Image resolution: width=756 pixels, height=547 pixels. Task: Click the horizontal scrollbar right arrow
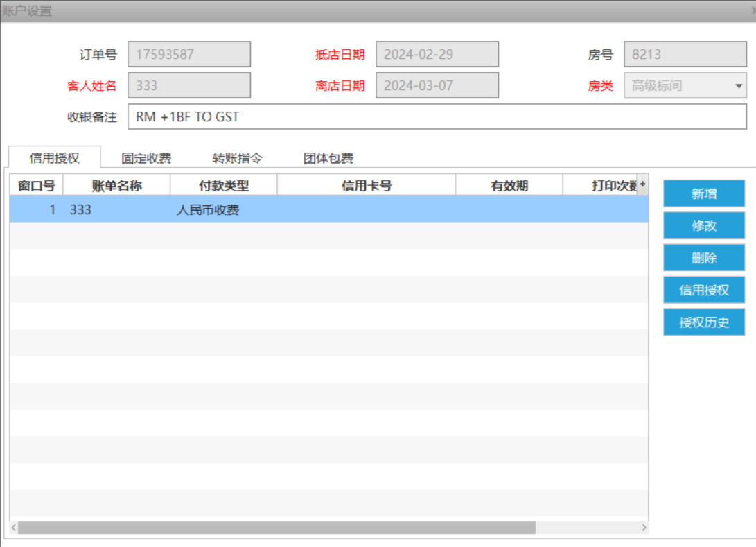pyautogui.click(x=644, y=528)
